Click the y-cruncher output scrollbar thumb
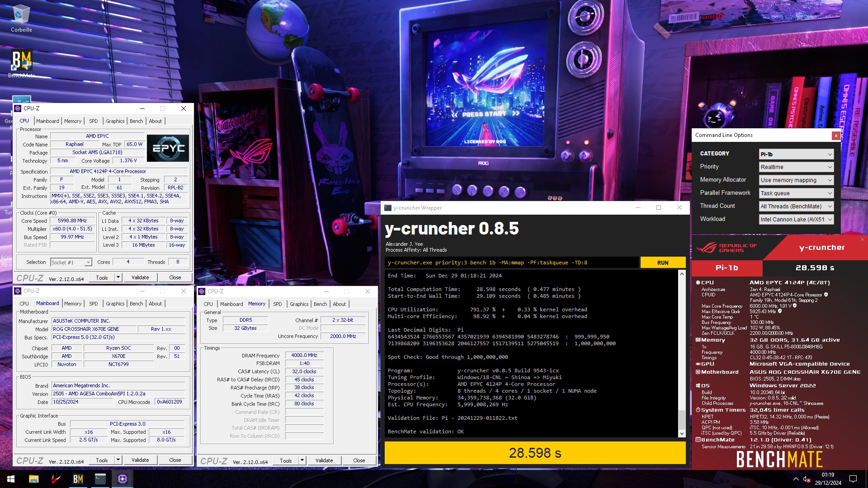Image resolution: width=868 pixels, height=488 pixels. point(682,419)
